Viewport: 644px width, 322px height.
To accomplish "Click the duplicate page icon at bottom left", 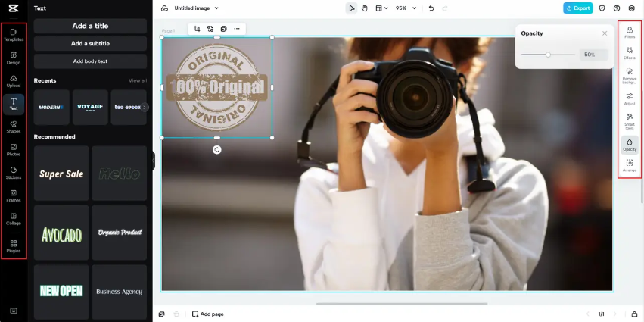I will point(162,314).
